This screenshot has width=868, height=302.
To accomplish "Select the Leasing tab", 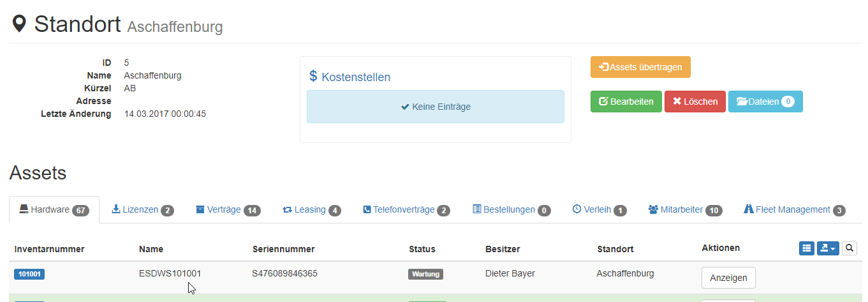I will coord(312,210).
